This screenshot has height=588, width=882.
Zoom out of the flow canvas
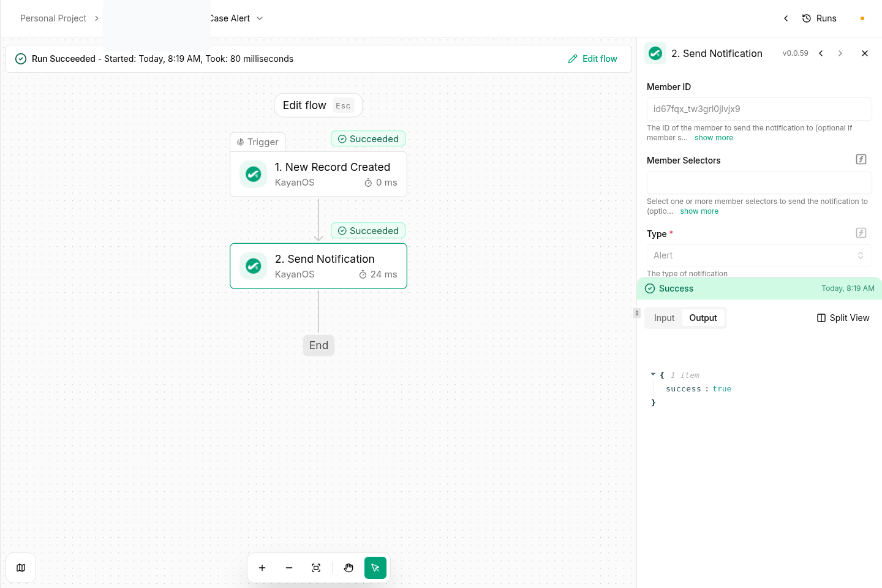(289, 568)
